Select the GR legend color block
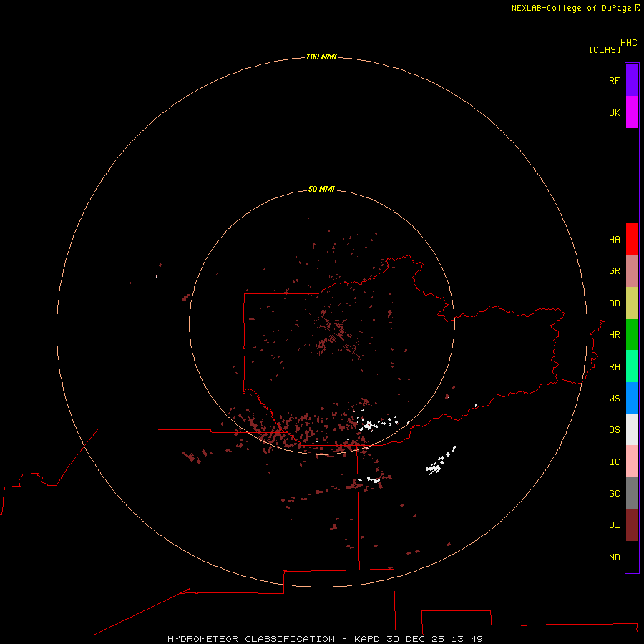644x644 pixels. [632, 271]
